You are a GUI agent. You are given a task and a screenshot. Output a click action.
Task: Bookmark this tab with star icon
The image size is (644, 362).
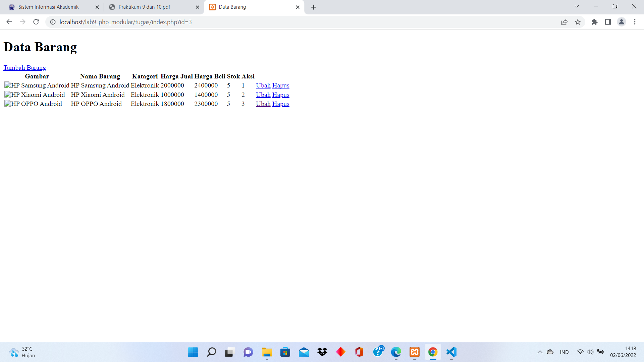[578, 22]
